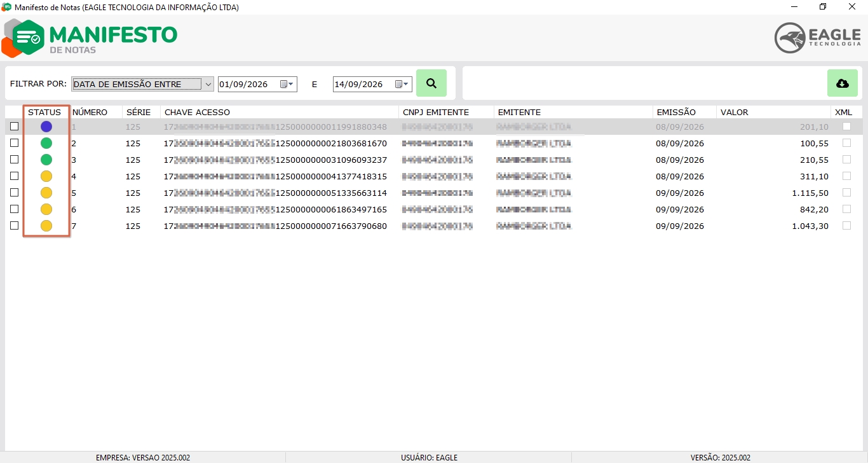Check the selection box for note 4
Viewport: 868px width, 463px height.
[x=15, y=176]
